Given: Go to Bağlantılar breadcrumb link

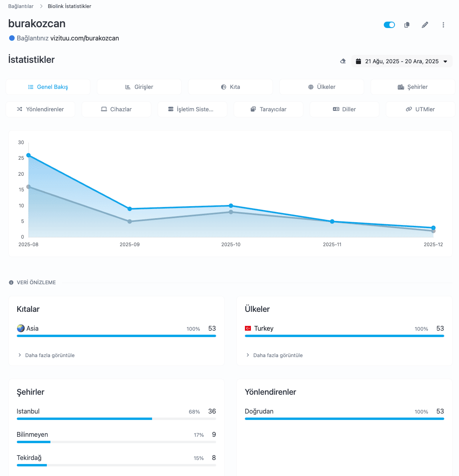Looking at the screenshot, I should 21,6.
